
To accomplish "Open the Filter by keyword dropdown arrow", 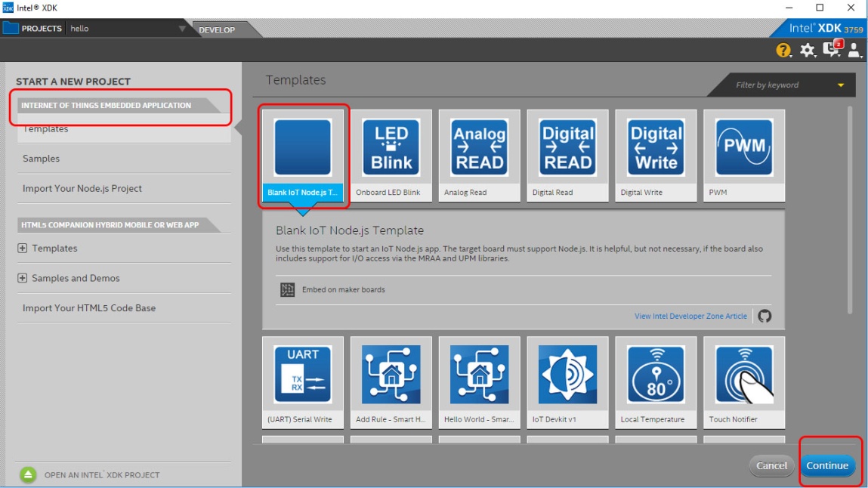I will (x=841, y=85).
